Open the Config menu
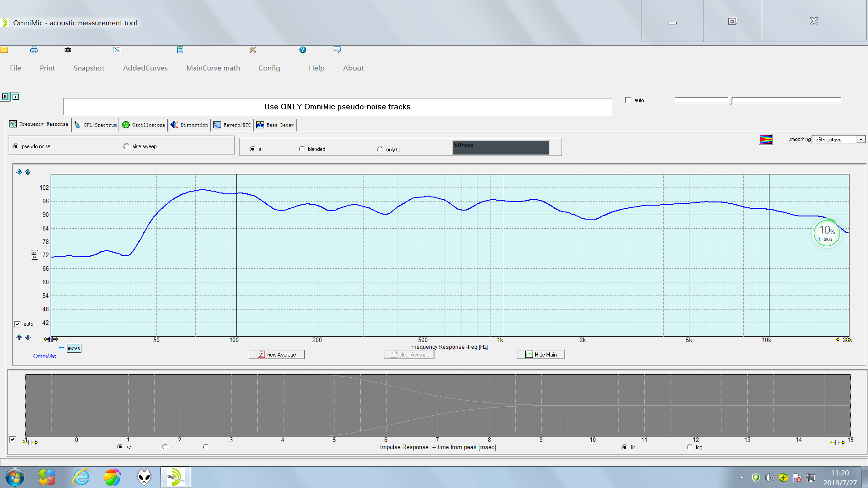The height and width of the screenshot is (488, 868). [x=269, y=68]
